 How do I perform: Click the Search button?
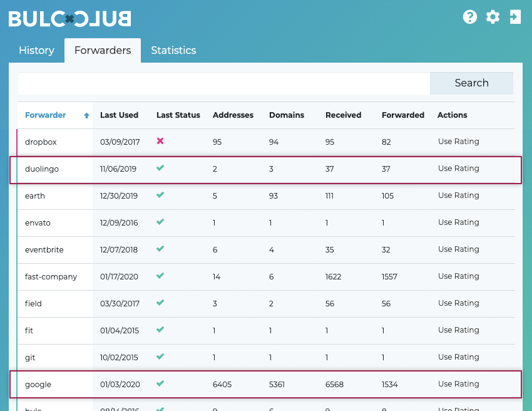pos(472,83)
